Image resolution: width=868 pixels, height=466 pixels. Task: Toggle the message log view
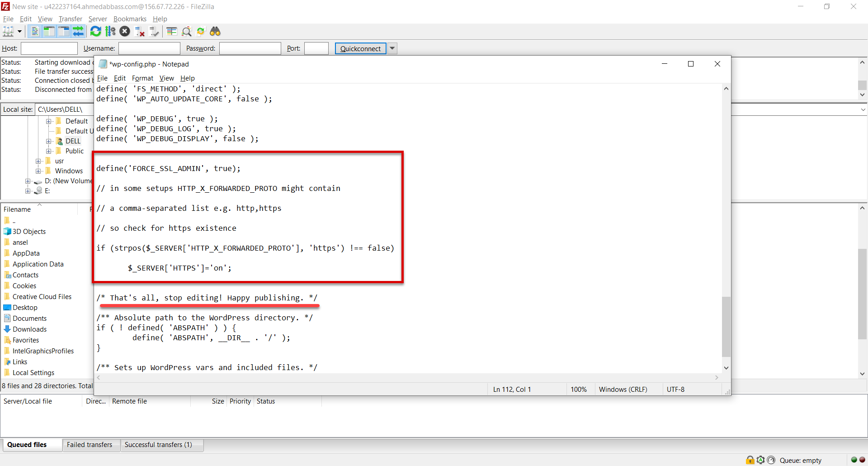coord(35,32)
